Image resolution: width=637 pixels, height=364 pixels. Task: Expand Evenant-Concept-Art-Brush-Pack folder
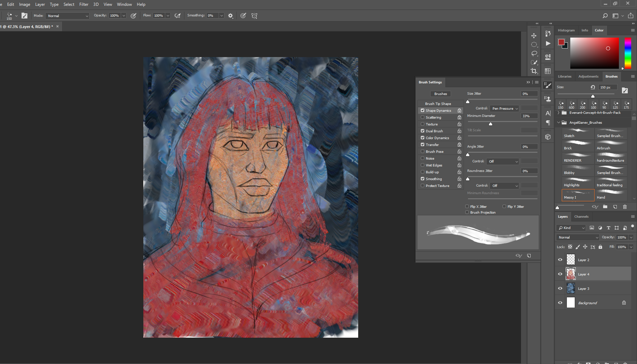point(559,113)
